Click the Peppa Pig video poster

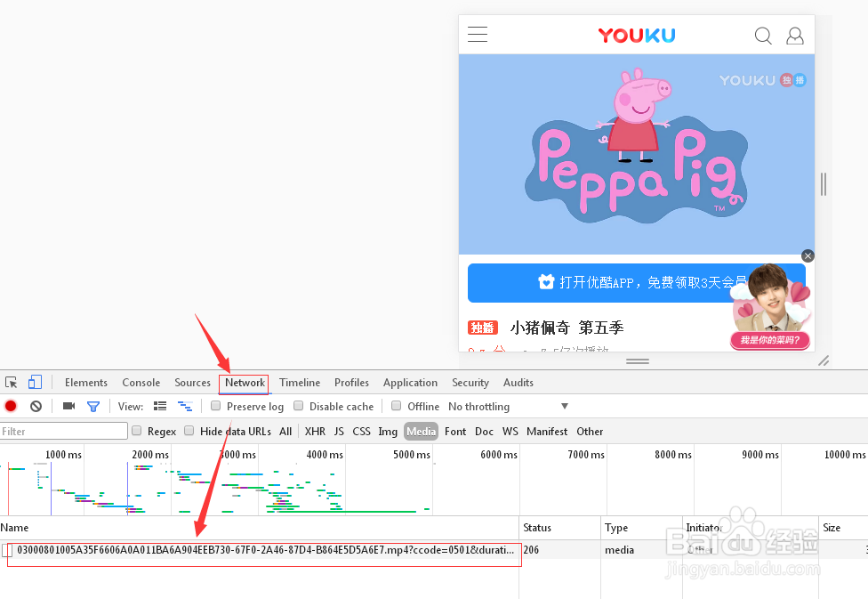(637, 154)
